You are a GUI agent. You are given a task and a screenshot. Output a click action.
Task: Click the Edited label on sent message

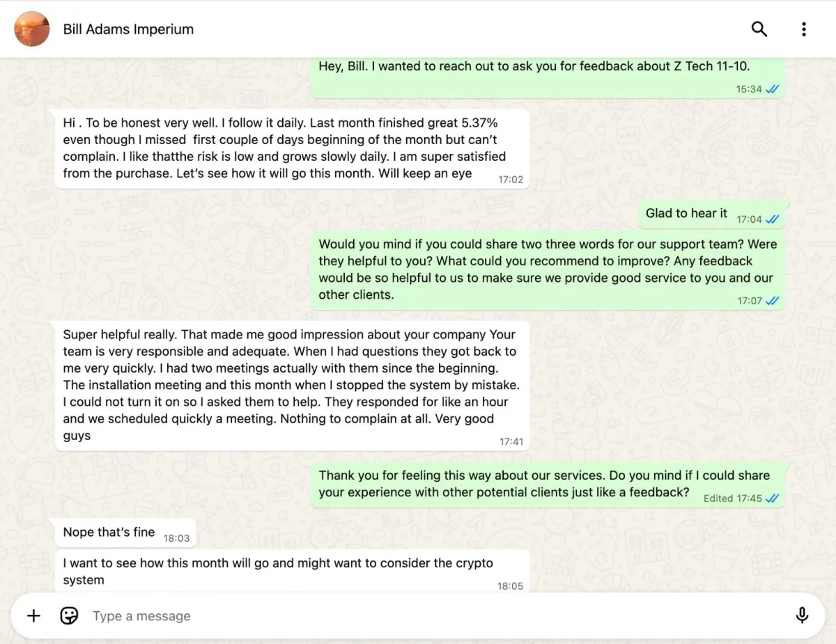pos(718,498)
